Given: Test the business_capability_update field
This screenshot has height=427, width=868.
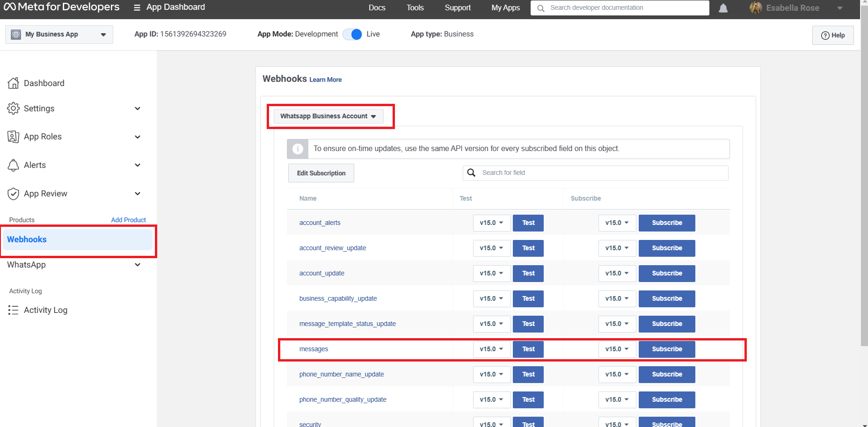Looking at the screenshot, I should pyautogui.click(x=528, y=299).
